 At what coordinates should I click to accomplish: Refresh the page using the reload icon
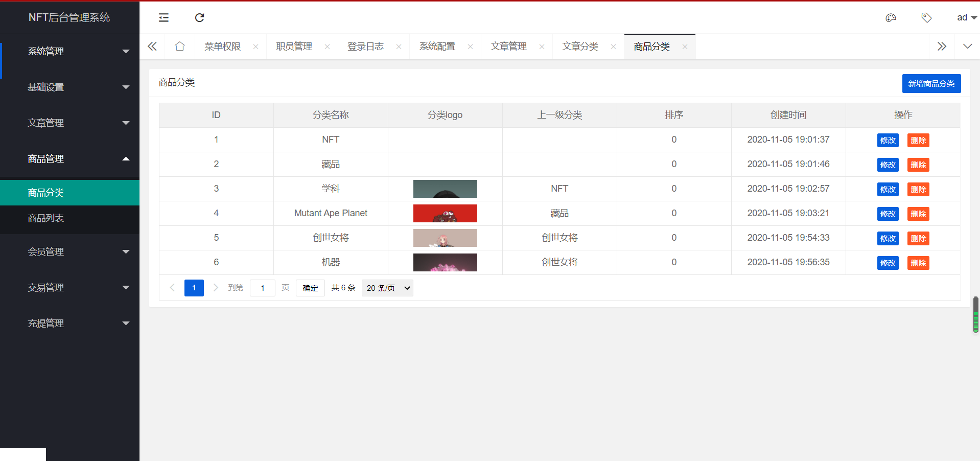click(x=199, y=18)
